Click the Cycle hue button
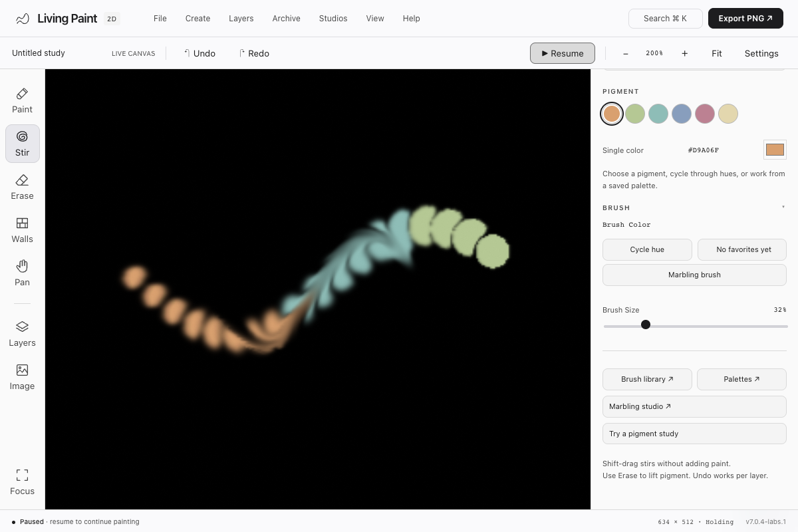 click(647, 249)
